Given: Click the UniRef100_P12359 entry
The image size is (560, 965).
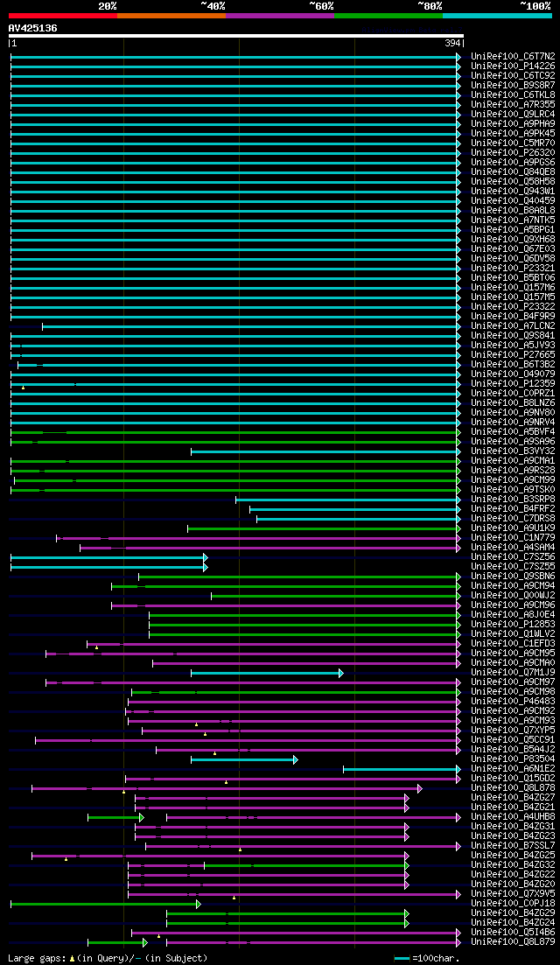Looking at the screenshot, I should click(513, 384).
